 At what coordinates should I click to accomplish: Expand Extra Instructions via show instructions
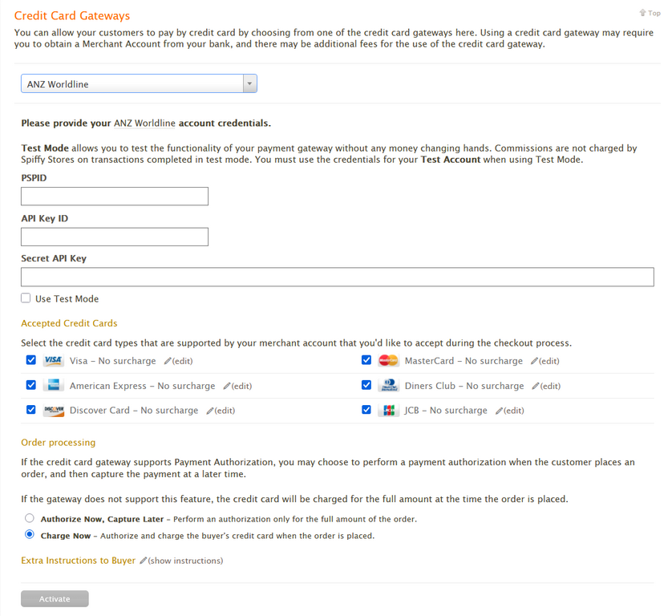185,561
